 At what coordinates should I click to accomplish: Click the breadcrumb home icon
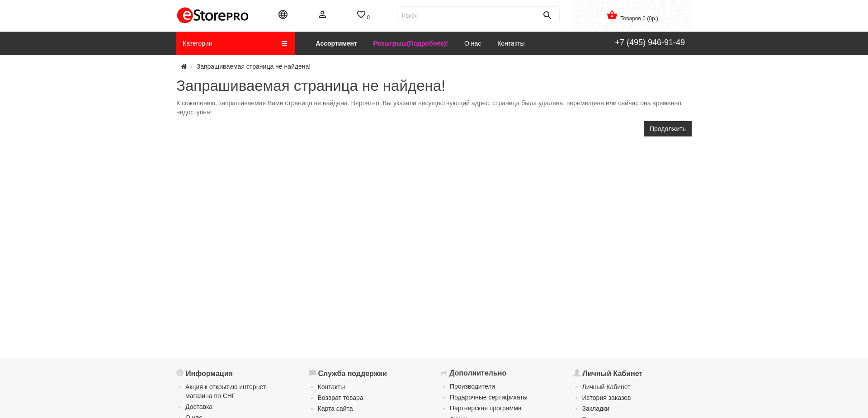coord(184,66)
